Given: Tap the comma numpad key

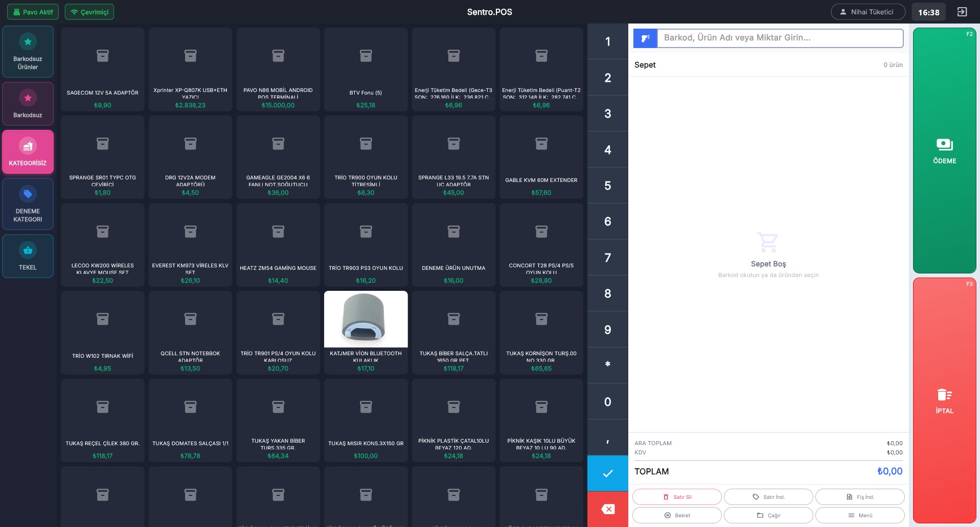Looking at the screenshot, I should click(607, 438).
